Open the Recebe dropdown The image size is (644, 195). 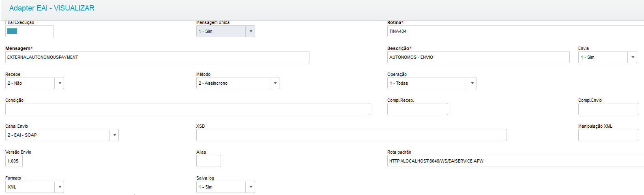pyautogui.click(x=60, y=83)
